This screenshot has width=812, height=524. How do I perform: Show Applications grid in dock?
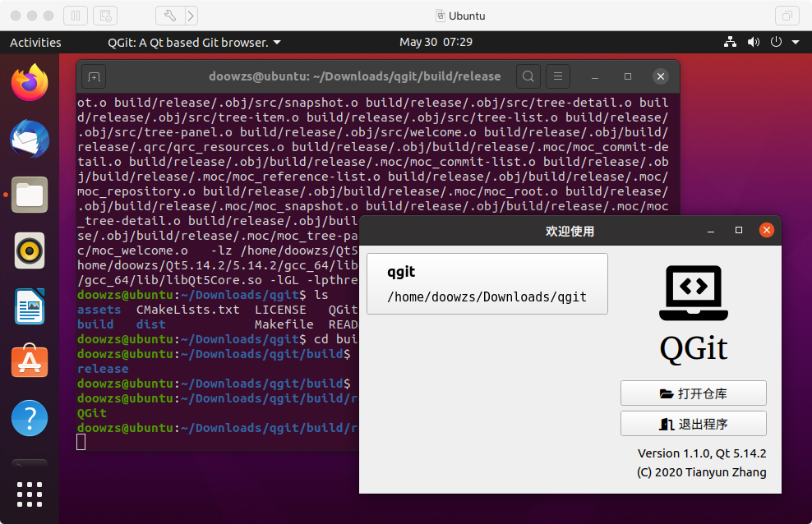pos(30,494)
